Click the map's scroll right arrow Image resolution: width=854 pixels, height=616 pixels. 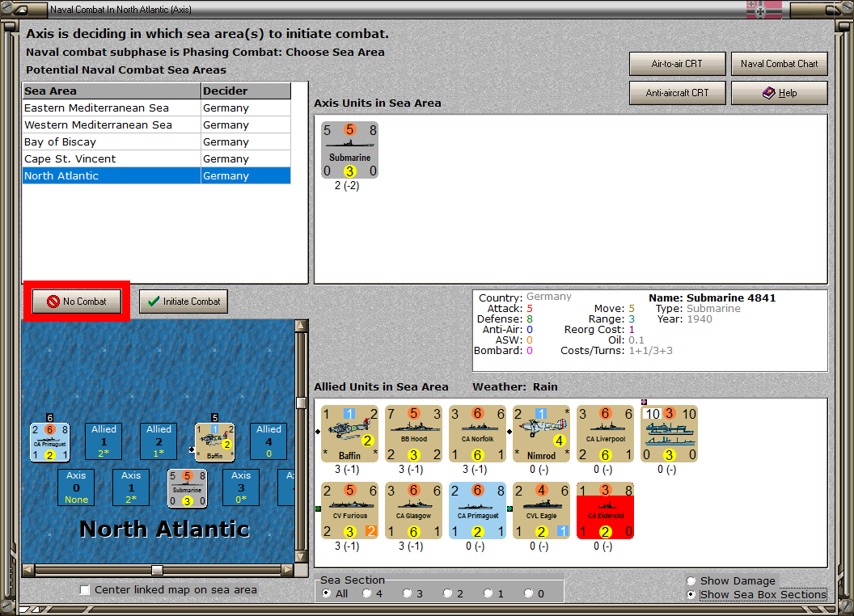point(288,570)
